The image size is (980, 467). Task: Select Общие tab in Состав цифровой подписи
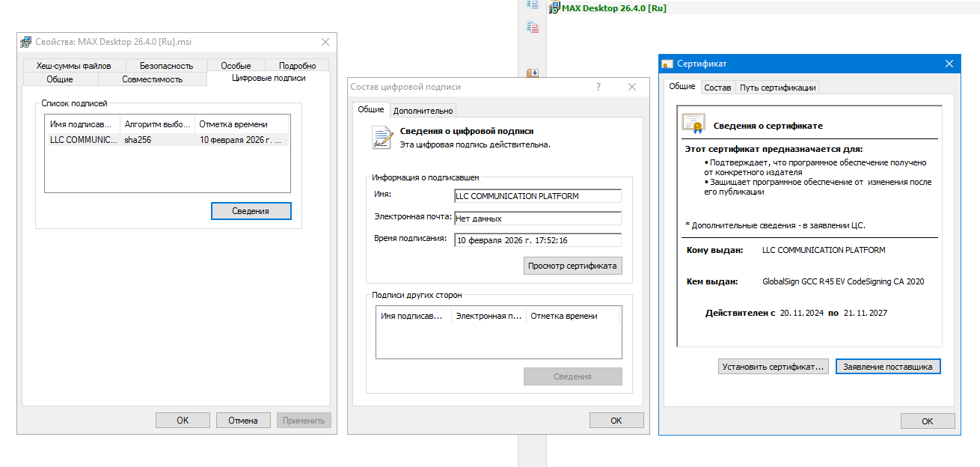pyautogui.click(x=371, y=109)
